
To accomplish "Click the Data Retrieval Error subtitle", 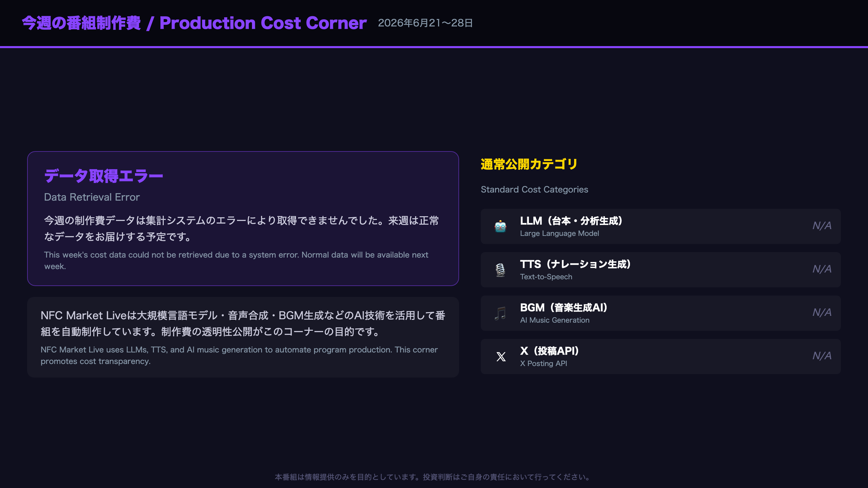I will pos(92,197).
